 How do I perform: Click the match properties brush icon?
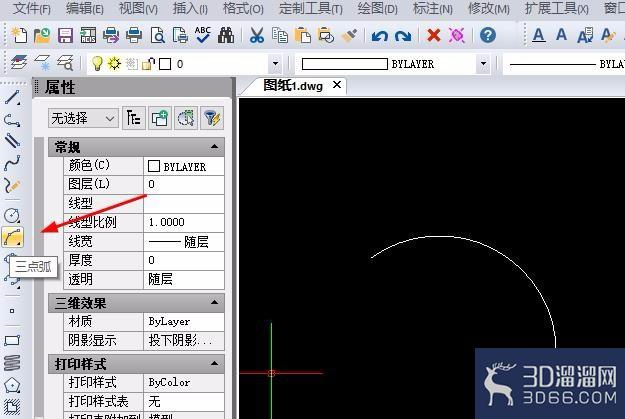pyautogui.click(x=349, y=35)
